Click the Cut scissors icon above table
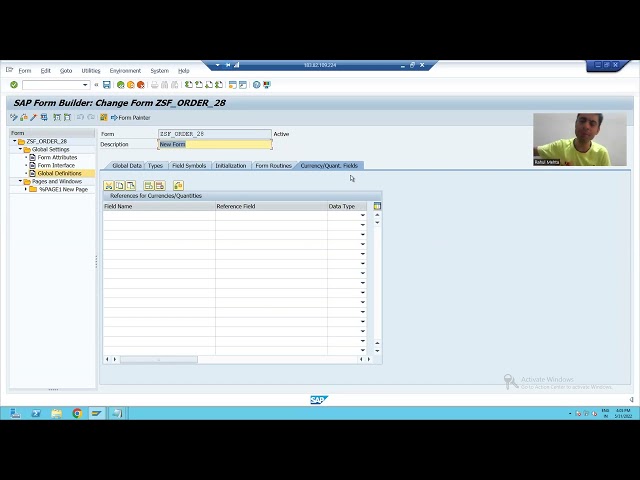The image size is (640, 480). [109, 186]
